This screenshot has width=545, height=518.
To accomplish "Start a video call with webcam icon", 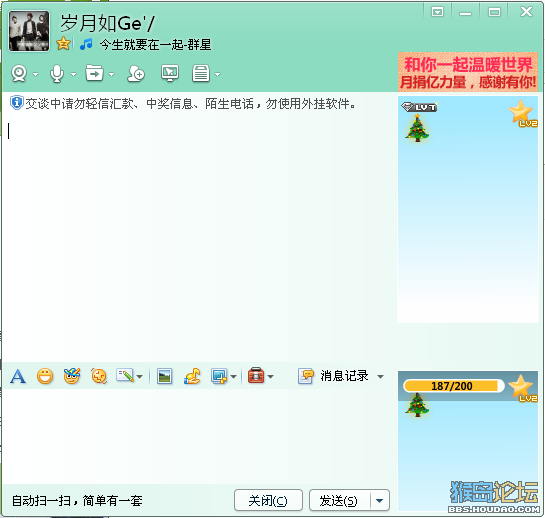I will point(19,74).
